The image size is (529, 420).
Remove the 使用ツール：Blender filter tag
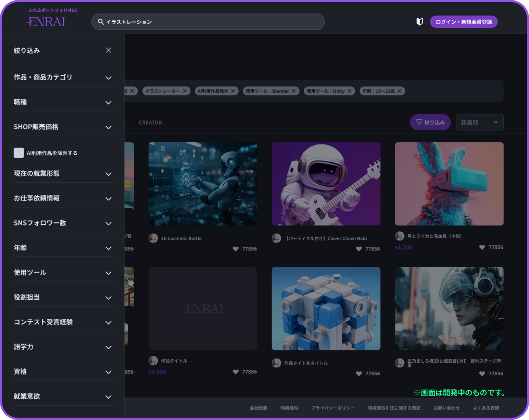click(x=294, y=91)
